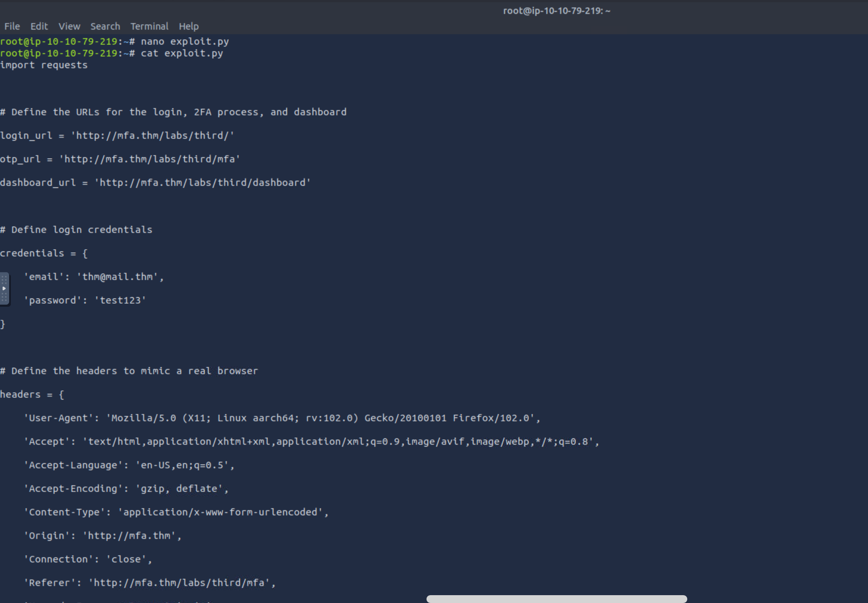This screenshot has height=603, width=868.
Task: Click the 'email' credentials entry
Action: click(94, 277)
